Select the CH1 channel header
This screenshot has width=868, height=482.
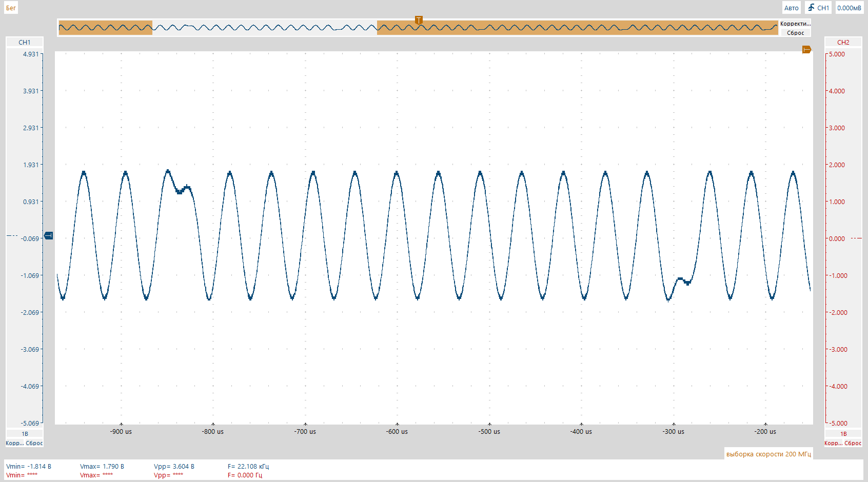coord(25,43)
